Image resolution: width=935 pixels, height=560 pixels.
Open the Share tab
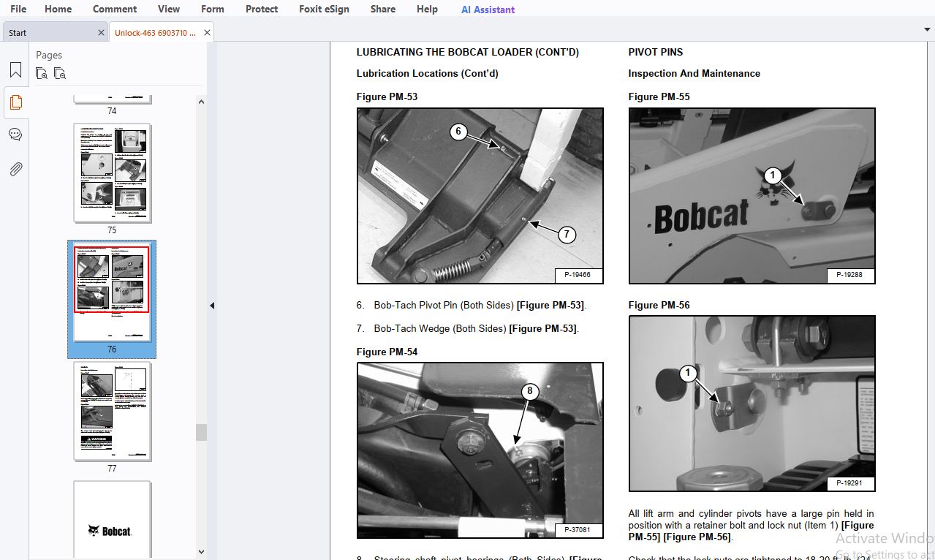coord(382,9)
